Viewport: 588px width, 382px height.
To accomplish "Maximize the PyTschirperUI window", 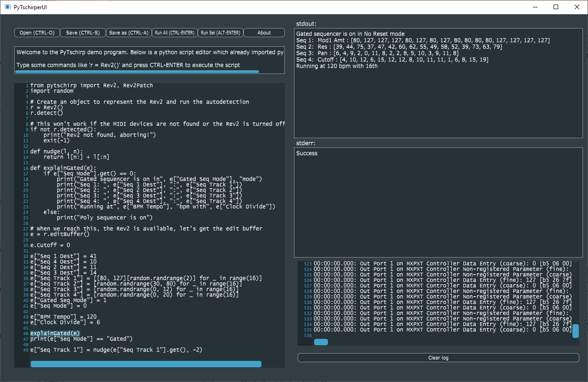I will [556, 7].
